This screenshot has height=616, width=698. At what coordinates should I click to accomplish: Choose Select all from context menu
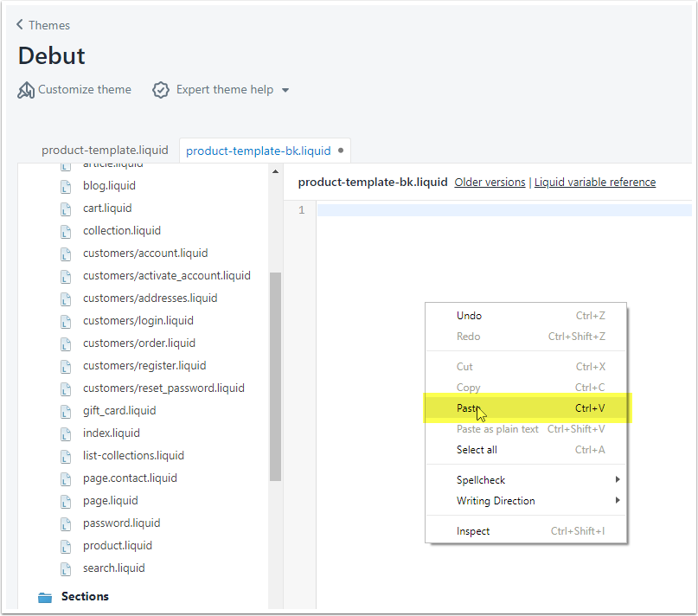coord(526,450)
